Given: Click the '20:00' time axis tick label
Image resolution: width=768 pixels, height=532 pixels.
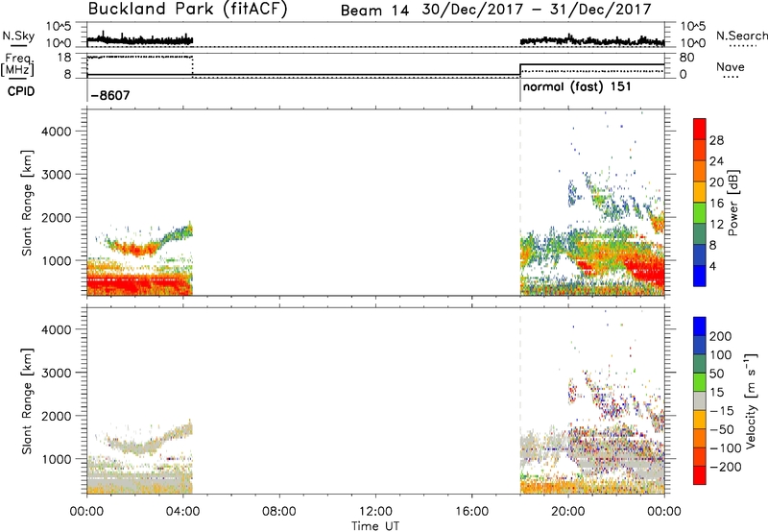Looking at the screenshot, I should coord(568,512).
